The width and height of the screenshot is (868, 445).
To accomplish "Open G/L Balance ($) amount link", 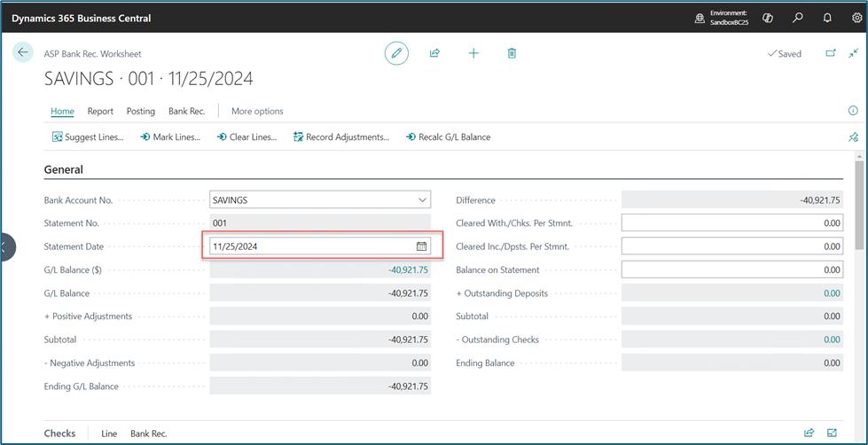I will tap(408, 270).
